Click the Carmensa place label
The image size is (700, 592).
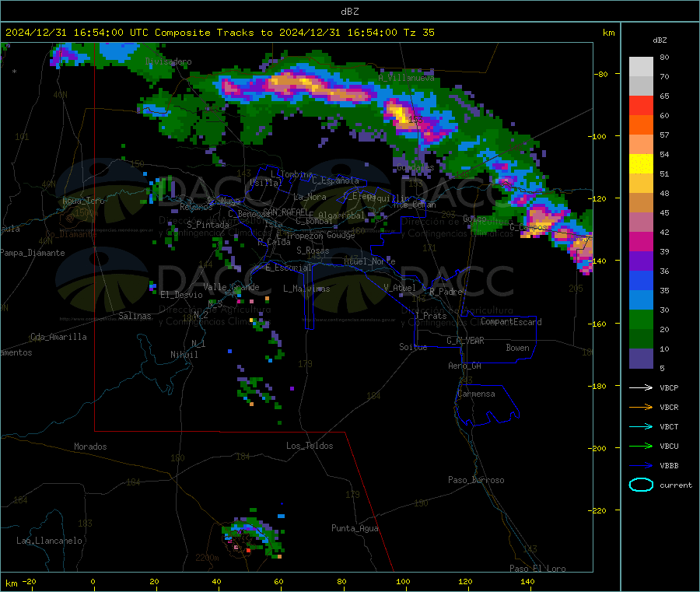[x=476, y=394]
